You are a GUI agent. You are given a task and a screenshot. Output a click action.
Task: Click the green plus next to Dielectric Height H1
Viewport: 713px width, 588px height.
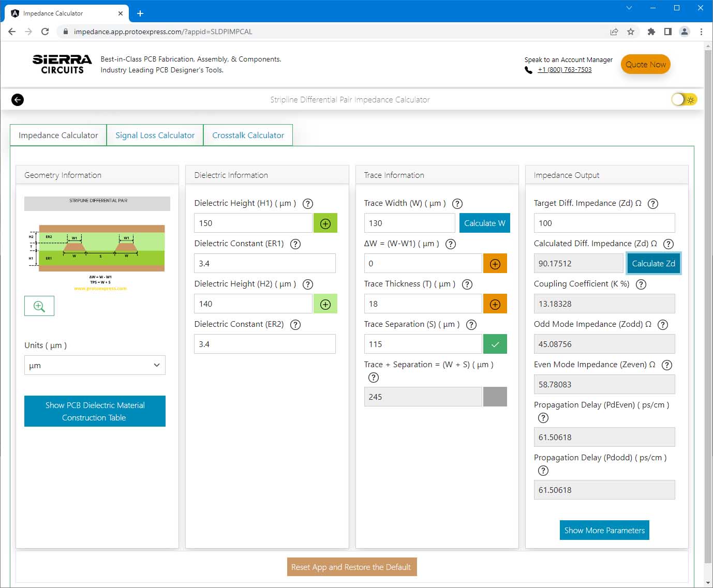pyautogui.click(x=325, y=223)
